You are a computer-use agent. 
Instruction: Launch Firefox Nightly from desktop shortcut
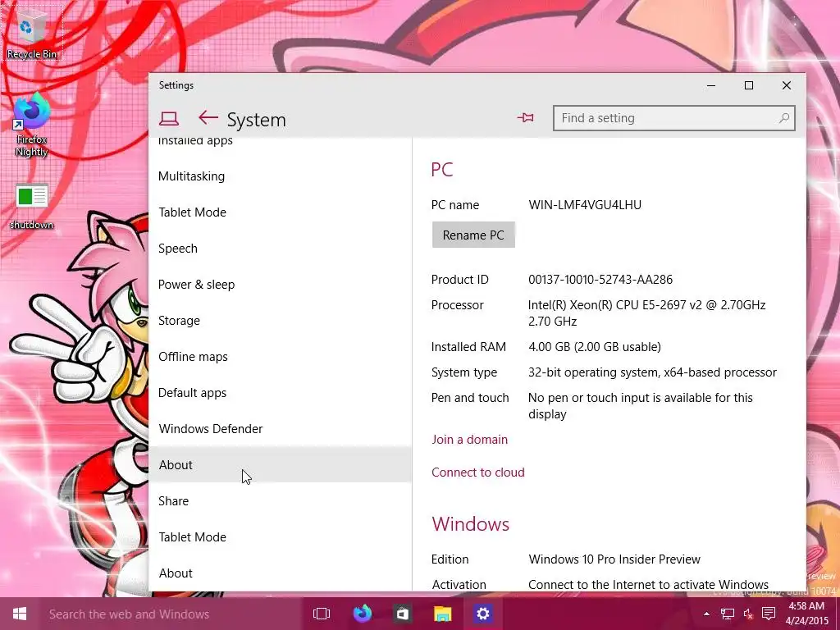point(32,125)
